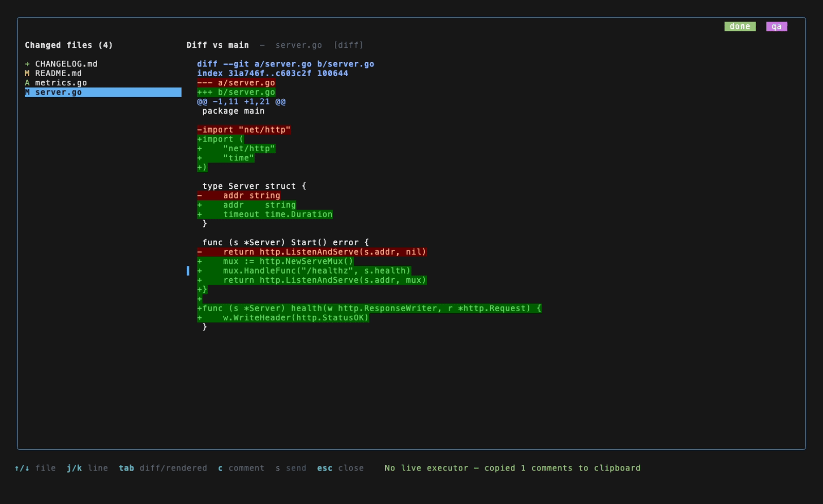Click the Diff vs main title

218,45
